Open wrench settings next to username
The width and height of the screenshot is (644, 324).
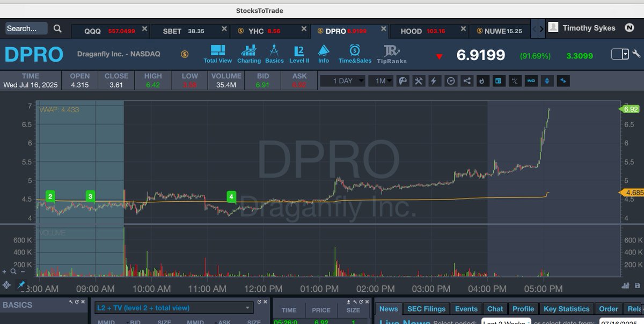tap(636, 54)
